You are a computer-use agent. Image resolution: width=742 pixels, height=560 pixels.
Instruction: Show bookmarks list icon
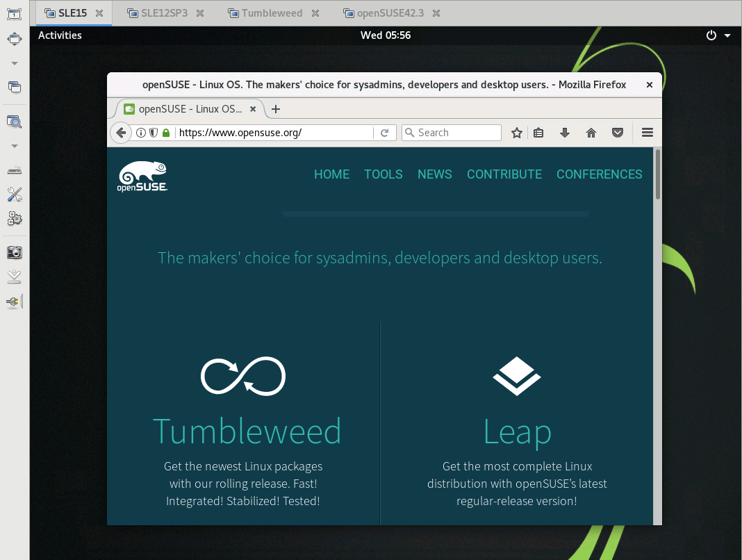[538, 133]
